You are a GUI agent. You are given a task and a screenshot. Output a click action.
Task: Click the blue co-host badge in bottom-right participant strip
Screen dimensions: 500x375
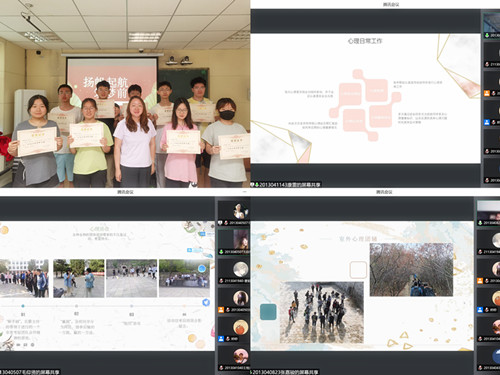click(x=480, y=310)
